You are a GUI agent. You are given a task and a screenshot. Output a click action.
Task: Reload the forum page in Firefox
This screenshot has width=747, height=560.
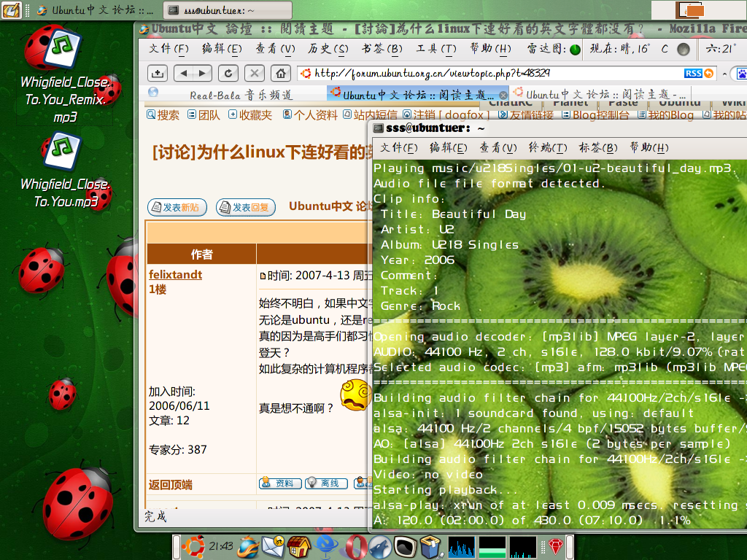tap(228, 74)
